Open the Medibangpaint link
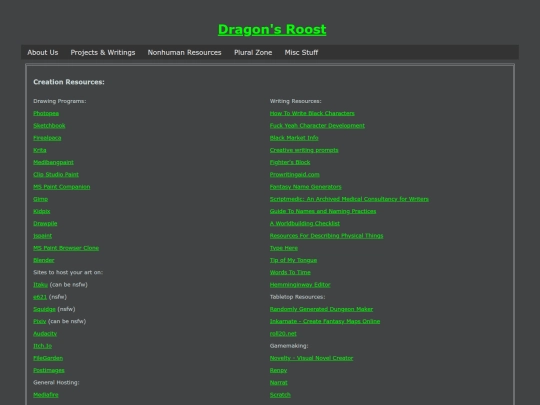The height and width of the screenshot is (405, 540). [x=53, y=162]
